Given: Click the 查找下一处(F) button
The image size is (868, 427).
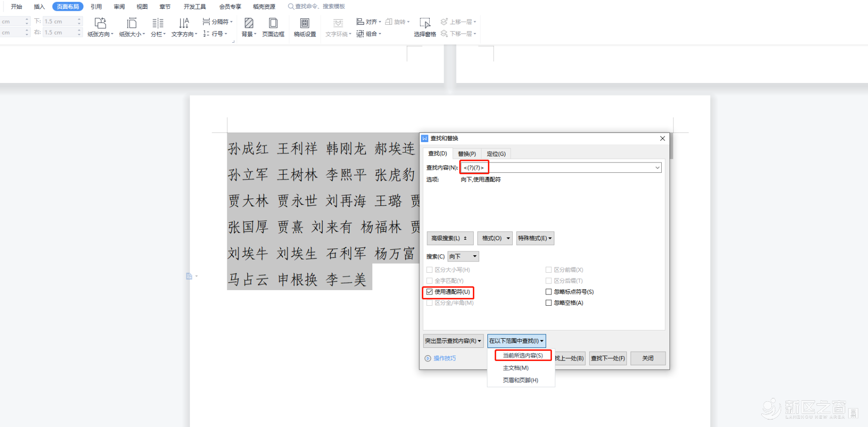Looking at the screenshot, I should (x=608, y=358).
